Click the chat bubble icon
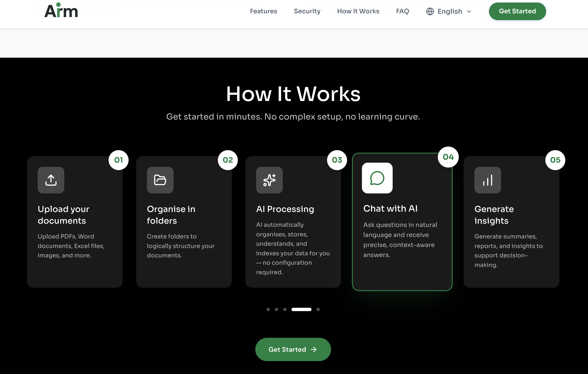The width and height of the screenshot is (588, 374). (377, 178)
